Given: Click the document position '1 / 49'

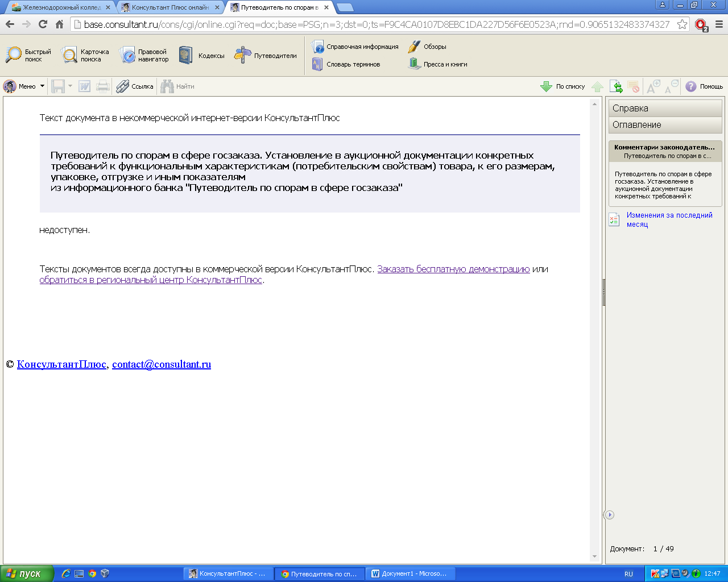Looking at the screenshot, I should (663, 549).
